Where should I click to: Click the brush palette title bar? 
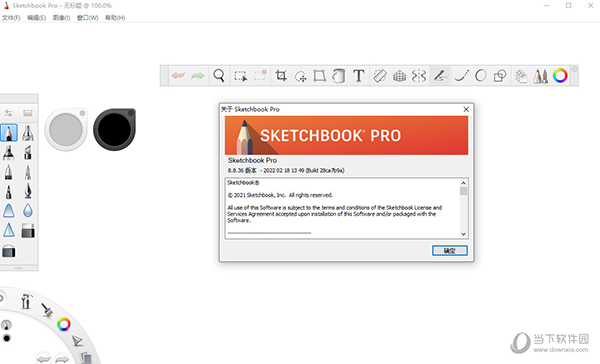pos(19,99)
